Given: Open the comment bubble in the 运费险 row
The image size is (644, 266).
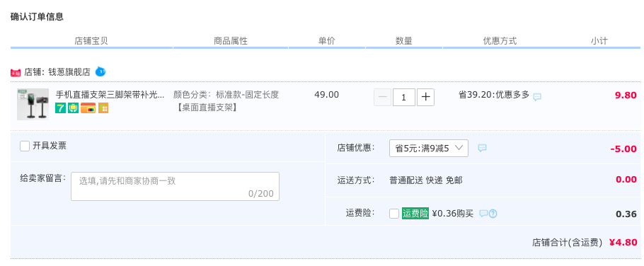Looking at the screenshot, I should pos(483,214).
